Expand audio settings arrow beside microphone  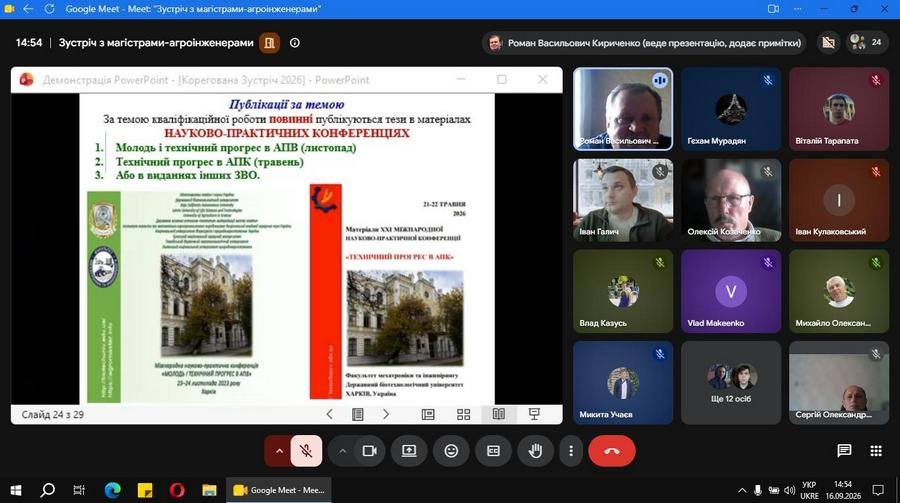279,451
